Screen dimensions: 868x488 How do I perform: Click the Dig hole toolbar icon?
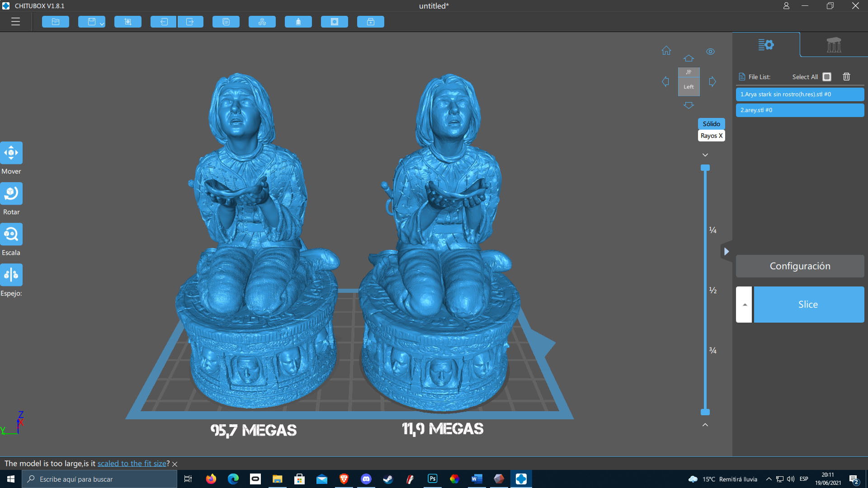pyautogui.click(x=335, y=22)
